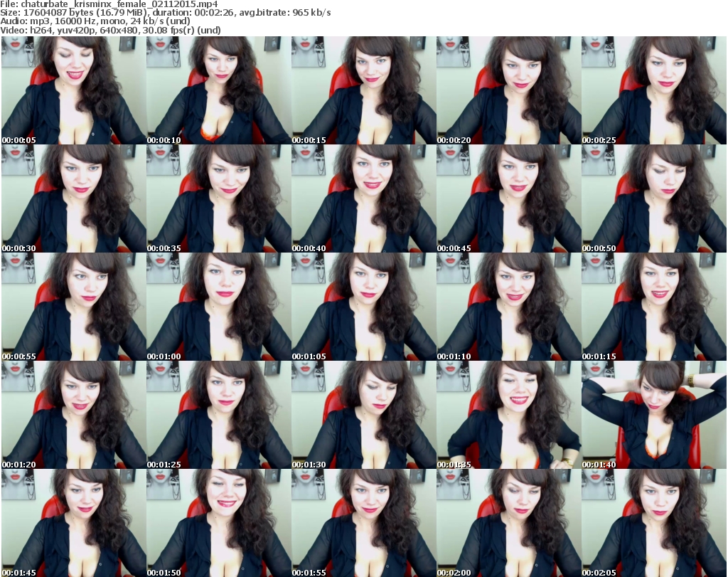Select the thumbnail timestamped 00:00:05
The width and height of the screenshot is (728, 577).
(x=74, y=90)
